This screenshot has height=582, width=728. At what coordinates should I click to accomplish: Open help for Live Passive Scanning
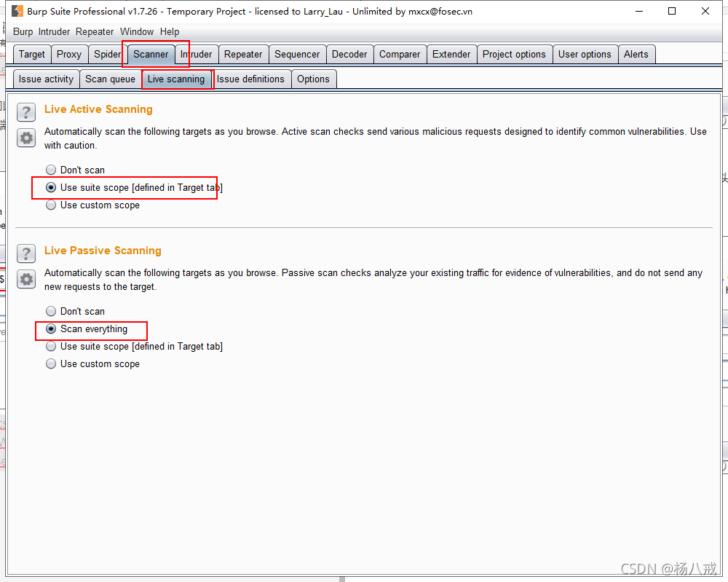[26, 253]
